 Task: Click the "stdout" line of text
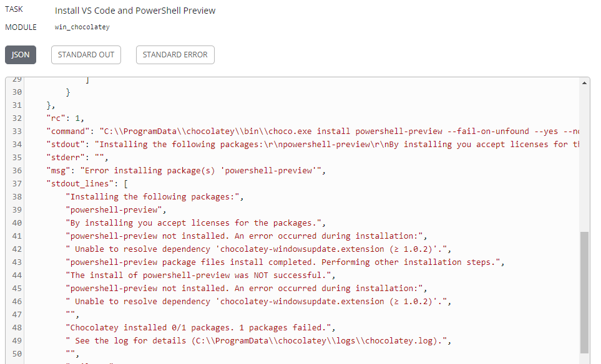[313, 145]
